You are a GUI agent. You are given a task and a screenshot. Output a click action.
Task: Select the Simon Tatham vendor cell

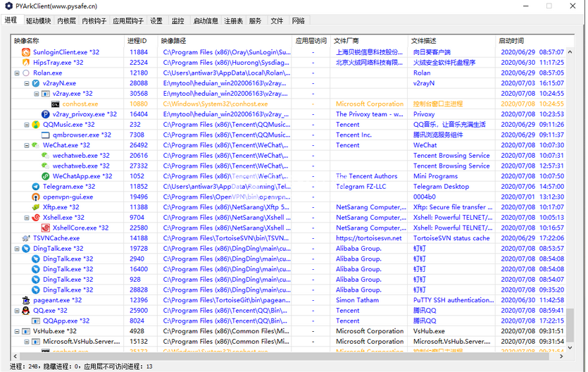click(357, 300)
